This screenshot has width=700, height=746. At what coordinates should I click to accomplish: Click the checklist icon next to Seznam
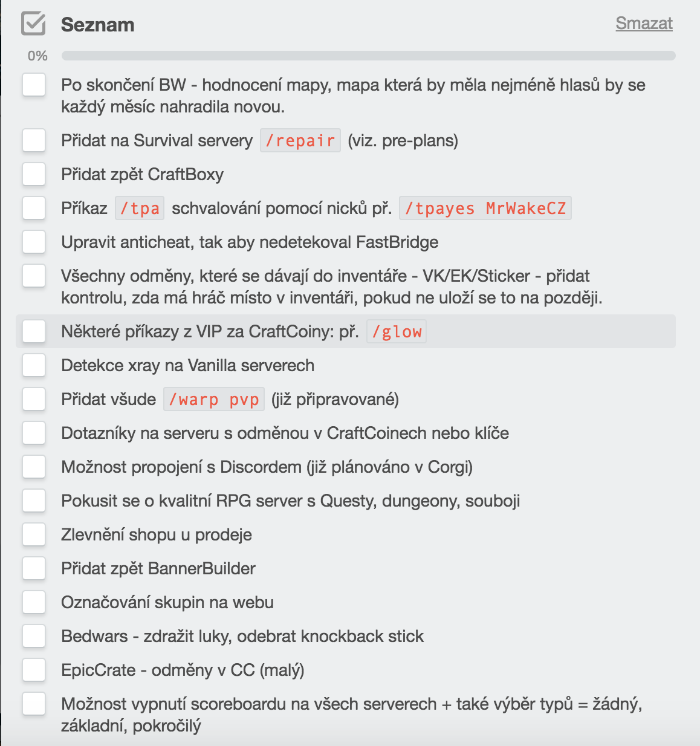[33, 24]
